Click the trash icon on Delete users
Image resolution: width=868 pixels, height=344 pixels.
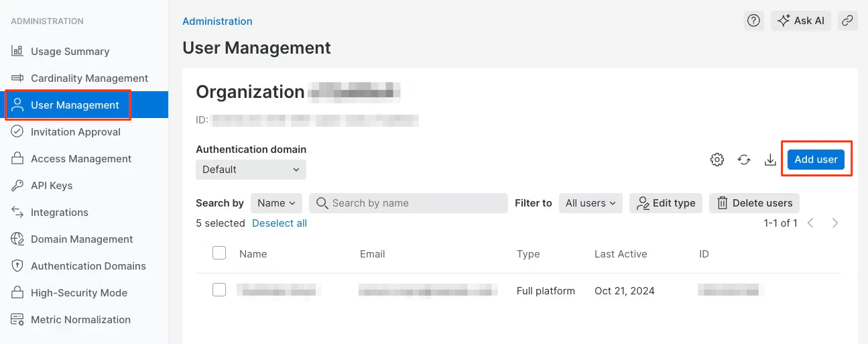click(x=723, y=203)
